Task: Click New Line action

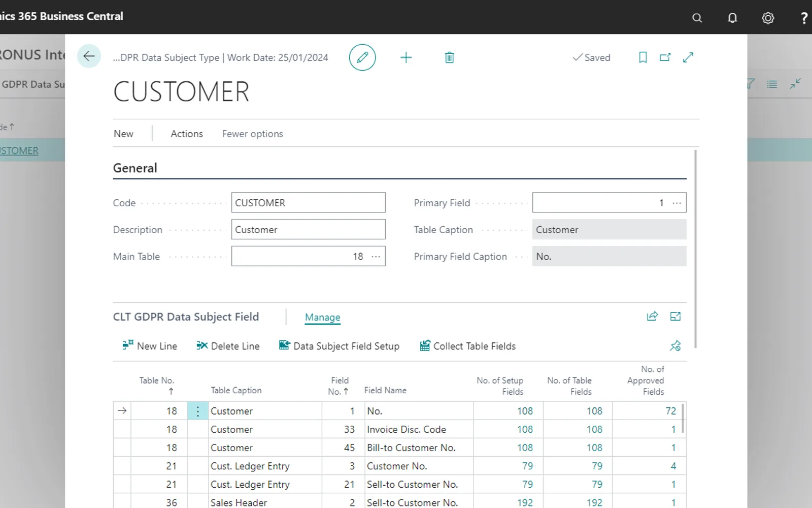Action: (x=150, y=346)
